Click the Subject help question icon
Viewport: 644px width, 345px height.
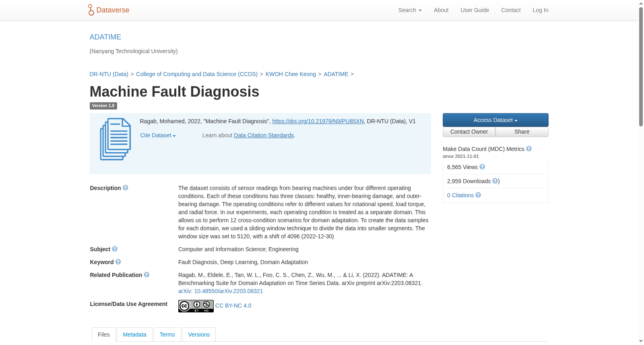point(115,249)
